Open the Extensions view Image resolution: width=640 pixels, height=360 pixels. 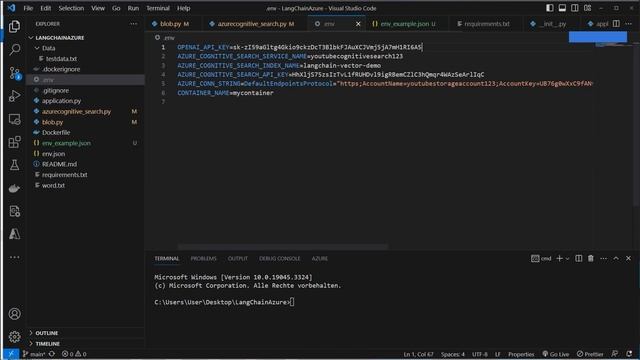(14, 142)
